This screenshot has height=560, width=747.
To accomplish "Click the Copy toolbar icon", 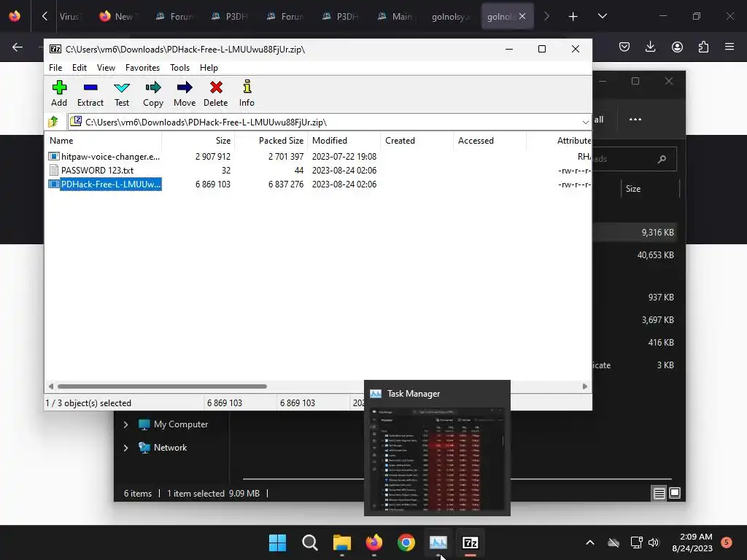I will 153,93.
